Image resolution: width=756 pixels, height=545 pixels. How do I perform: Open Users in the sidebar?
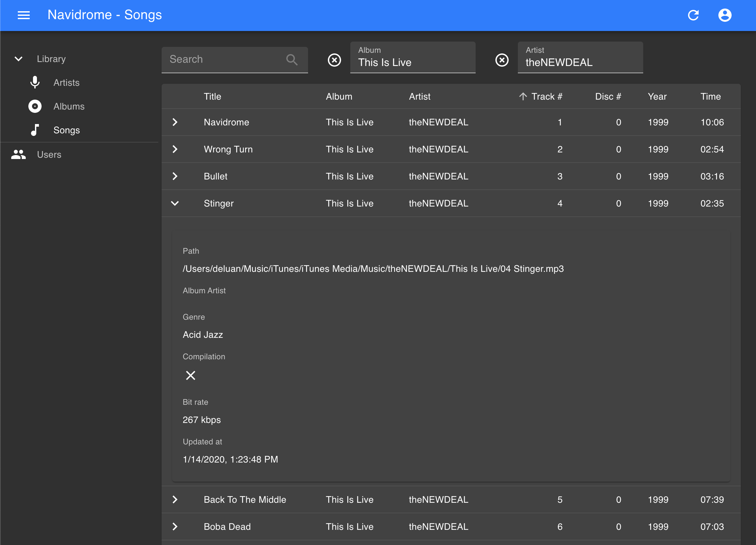49,154
